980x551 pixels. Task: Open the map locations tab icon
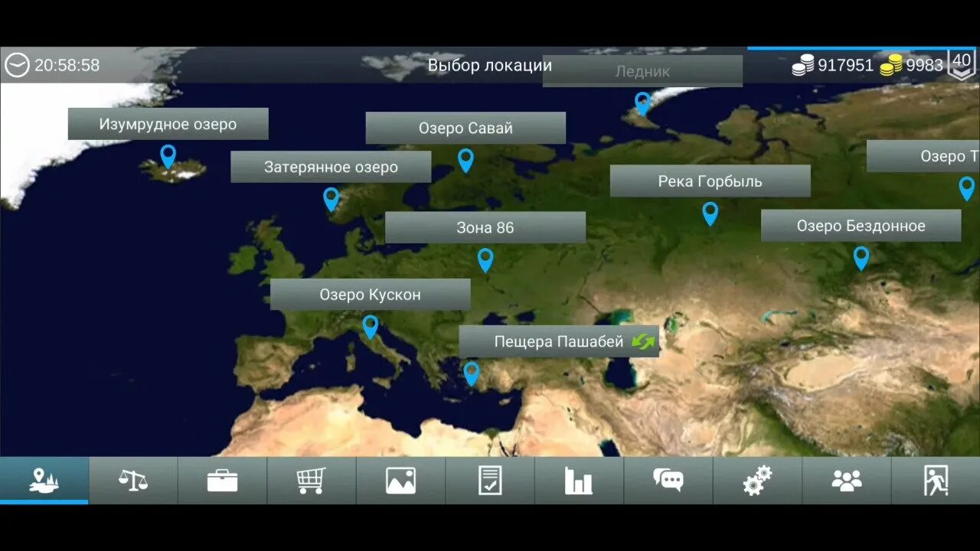[x=44, y=481]
